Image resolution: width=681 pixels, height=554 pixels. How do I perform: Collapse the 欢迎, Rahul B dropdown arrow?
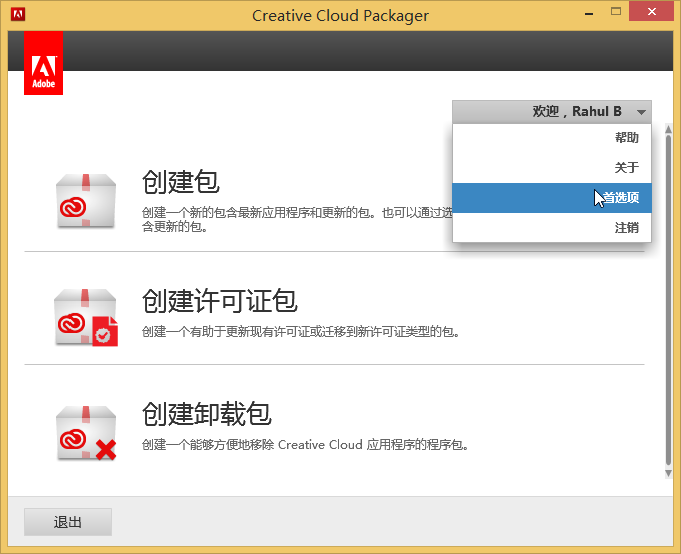tap(642, 112)
